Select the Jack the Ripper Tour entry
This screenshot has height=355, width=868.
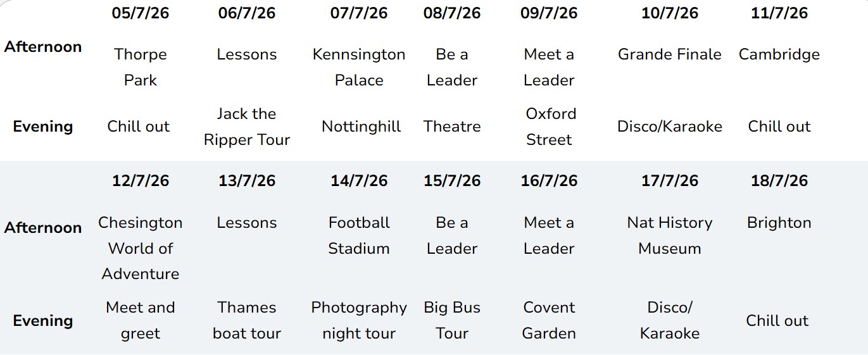246,127
